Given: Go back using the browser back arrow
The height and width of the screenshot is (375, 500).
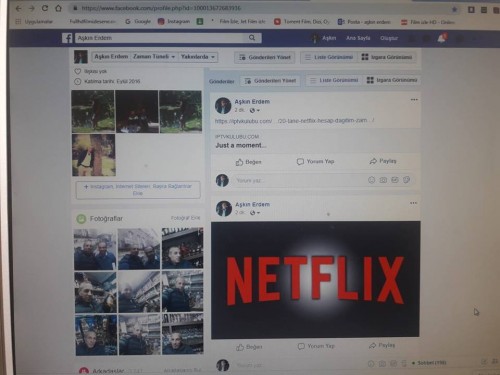Looking at the screenshot, I should point(18,8).
